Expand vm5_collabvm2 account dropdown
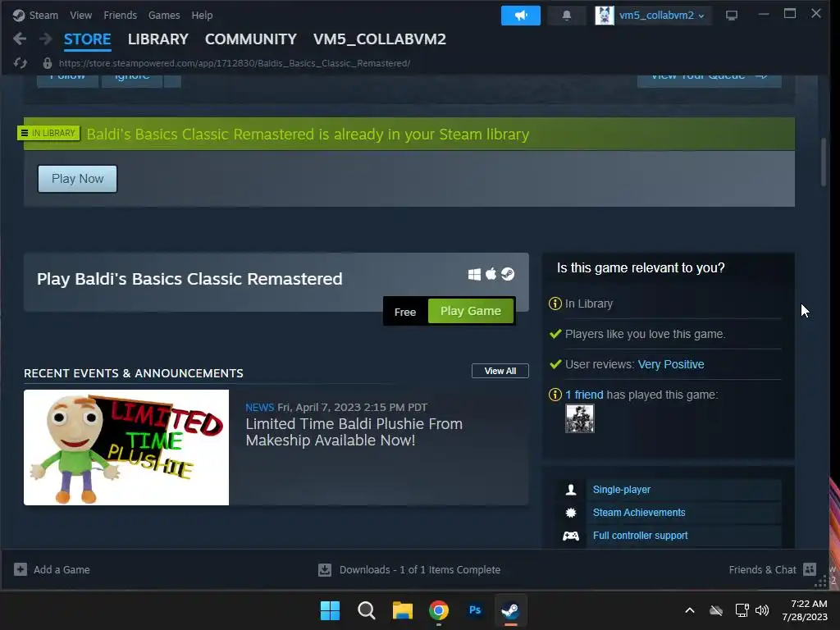This screenshot has width=840, height=630. coord(701,16)
